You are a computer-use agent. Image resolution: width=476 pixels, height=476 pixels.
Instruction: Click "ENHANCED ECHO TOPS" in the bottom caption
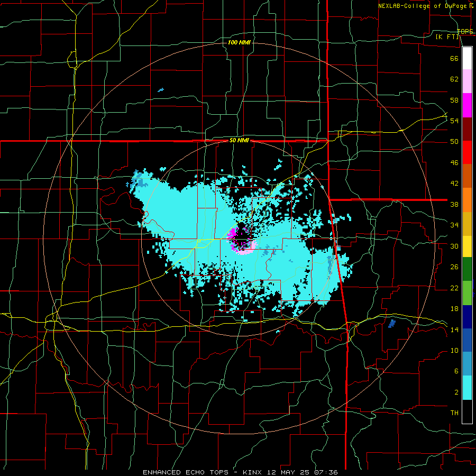point(186,472)
